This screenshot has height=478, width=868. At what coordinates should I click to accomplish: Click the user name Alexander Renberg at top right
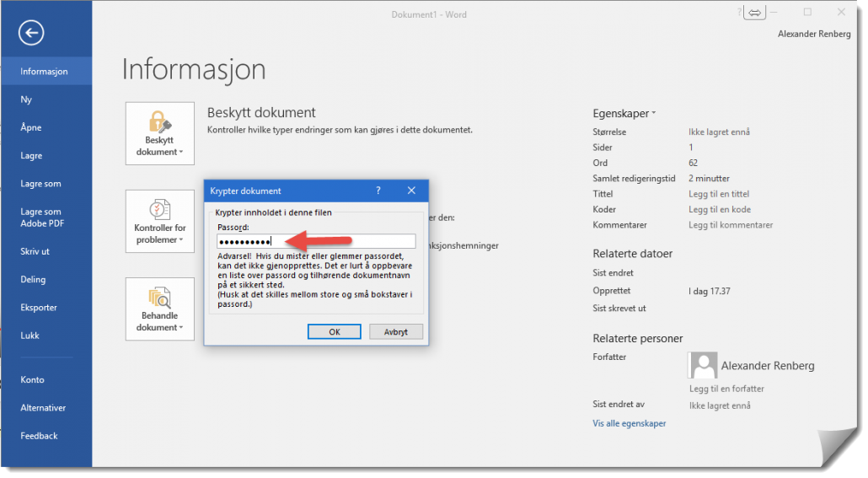tap(814, 34)
